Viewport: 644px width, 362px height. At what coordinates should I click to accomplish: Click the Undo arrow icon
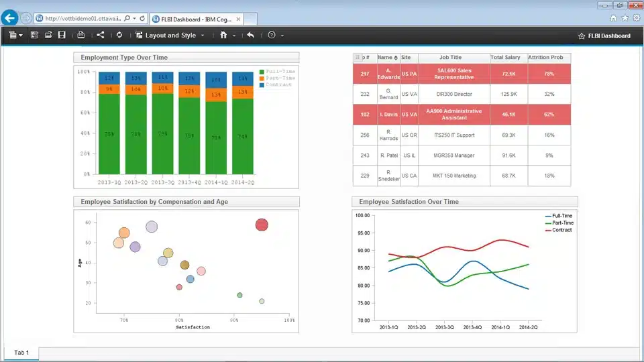click(x=250, y=35)
